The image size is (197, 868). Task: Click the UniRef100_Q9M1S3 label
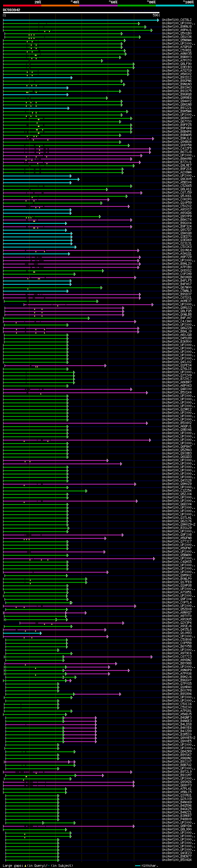pos(177,308)
